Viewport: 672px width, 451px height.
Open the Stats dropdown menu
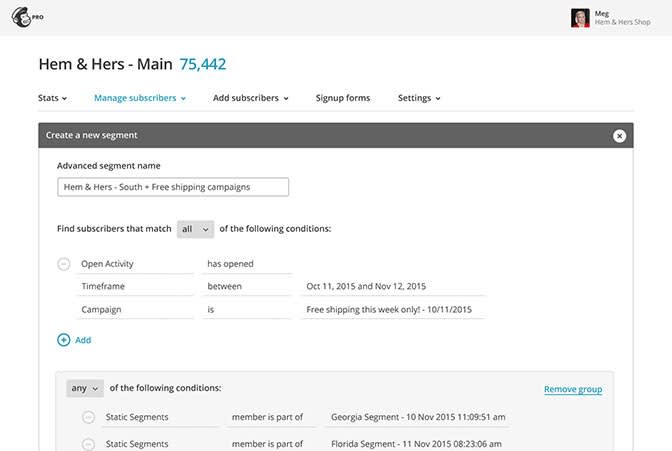click(x=52, y=98)
